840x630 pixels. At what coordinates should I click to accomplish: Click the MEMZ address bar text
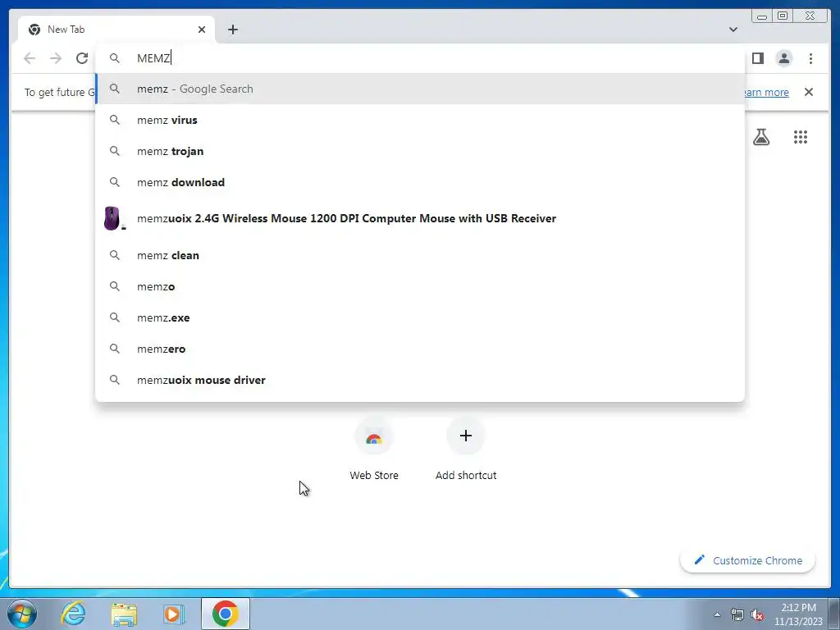153,58
